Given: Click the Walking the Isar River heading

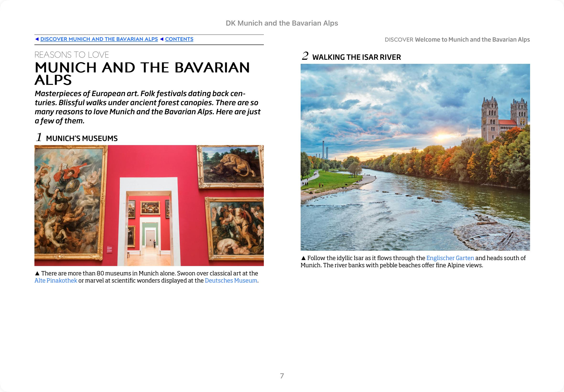Looking at the screenshot, I should coord(356,57).
